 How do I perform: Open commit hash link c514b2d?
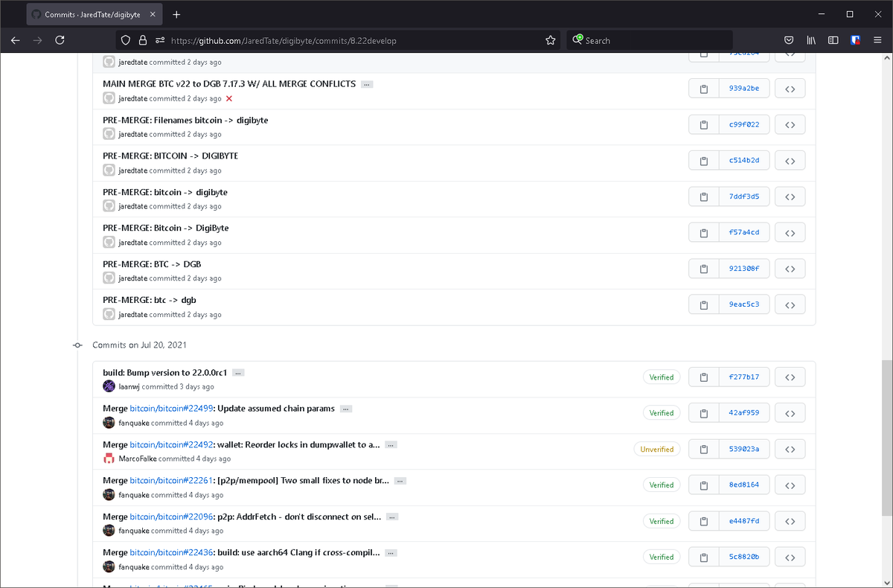(744, 161)
